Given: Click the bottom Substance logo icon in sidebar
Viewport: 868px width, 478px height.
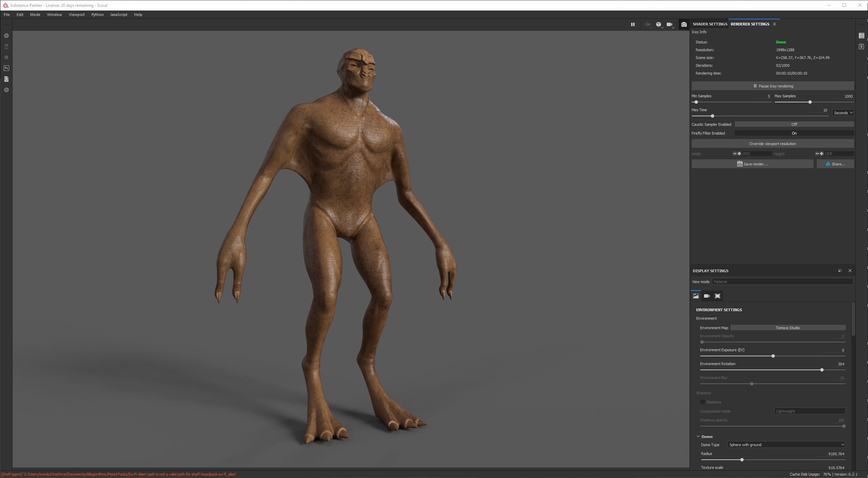Looking at the screenshot, I should point(6,90).
